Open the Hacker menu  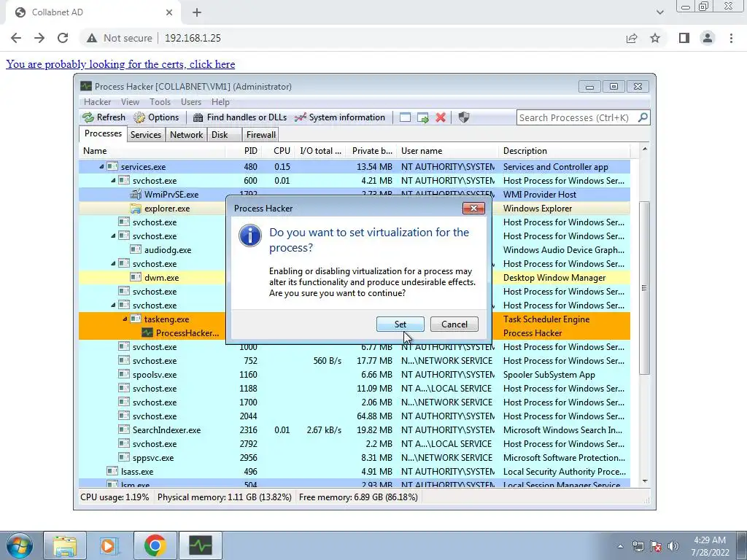(x=97, y=102)
